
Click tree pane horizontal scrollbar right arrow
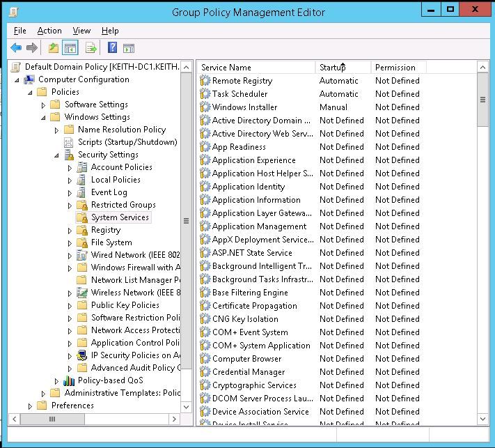click(175, 420)
